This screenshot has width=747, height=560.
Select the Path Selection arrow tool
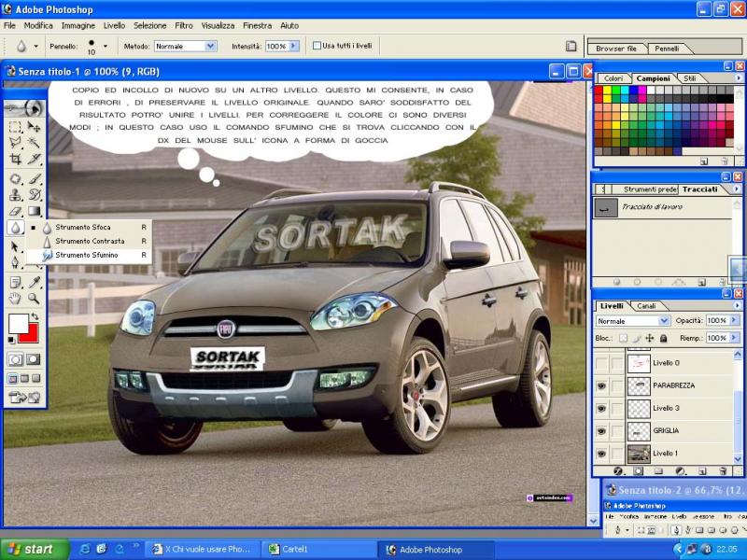point(15,246)
